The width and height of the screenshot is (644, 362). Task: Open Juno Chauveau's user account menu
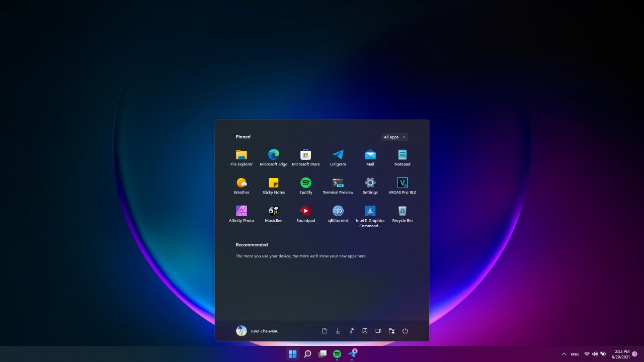(x=257, y=331)
